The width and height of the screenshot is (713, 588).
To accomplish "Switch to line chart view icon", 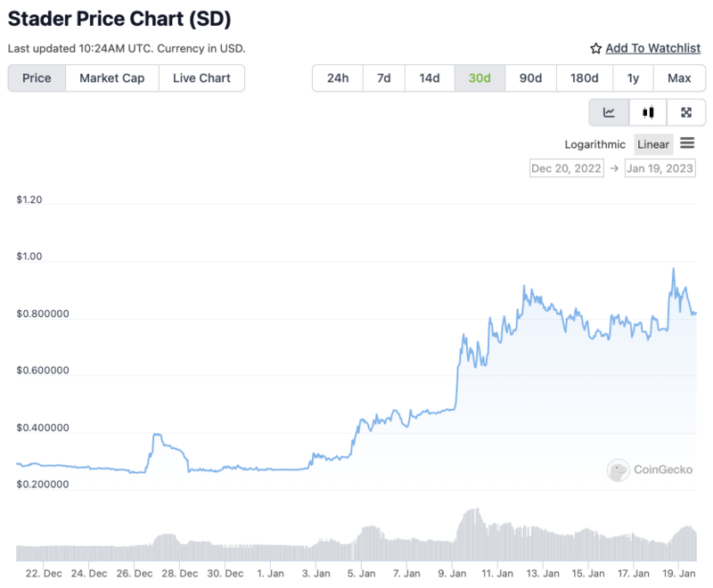I will pyautogui.click(x=610, y=112).
